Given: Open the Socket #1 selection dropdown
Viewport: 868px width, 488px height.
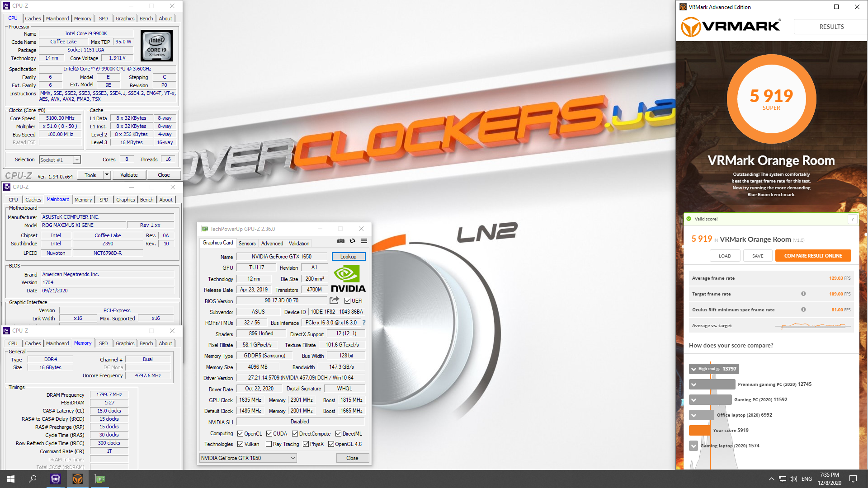Looking at the screenshot, I should click(60, 160).
